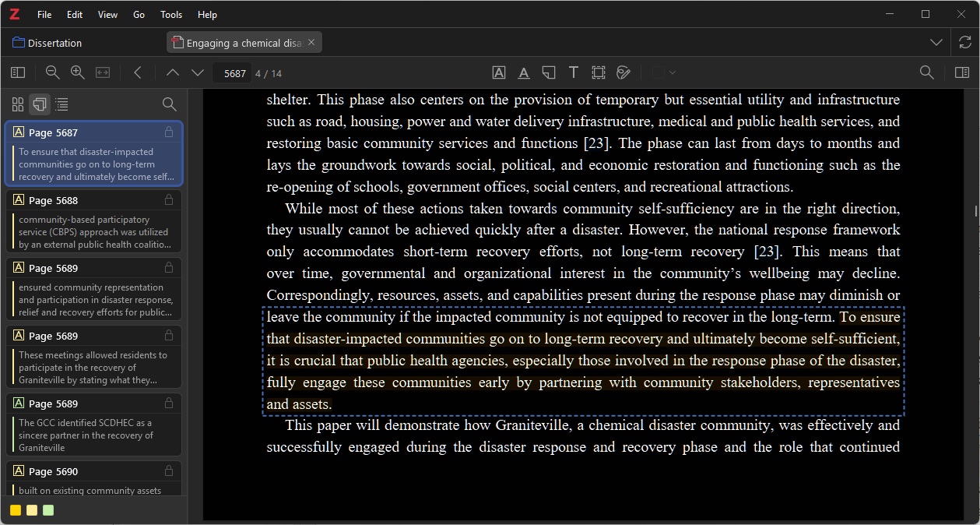Show annotations view in sidebar
980x525 pixels.
[40, 104]
